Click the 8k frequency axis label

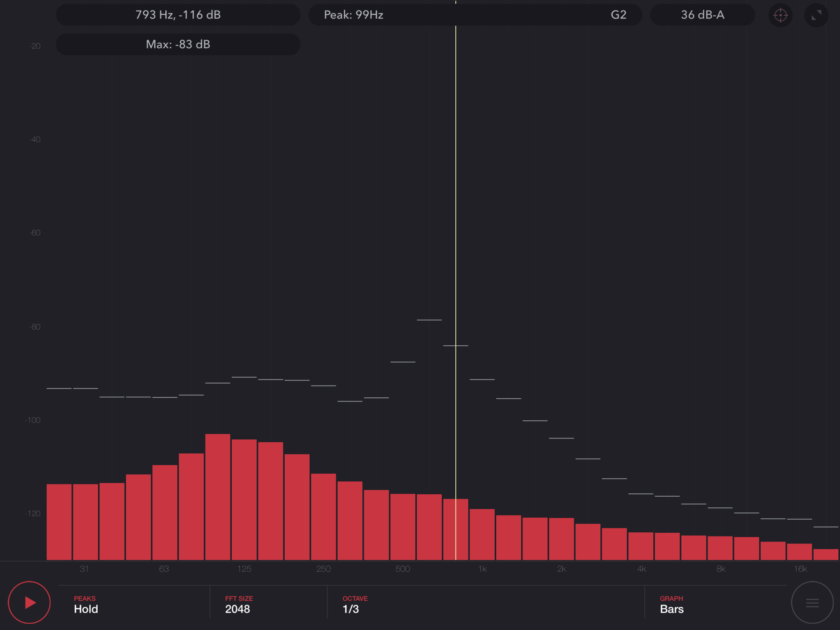coord(721,569)
